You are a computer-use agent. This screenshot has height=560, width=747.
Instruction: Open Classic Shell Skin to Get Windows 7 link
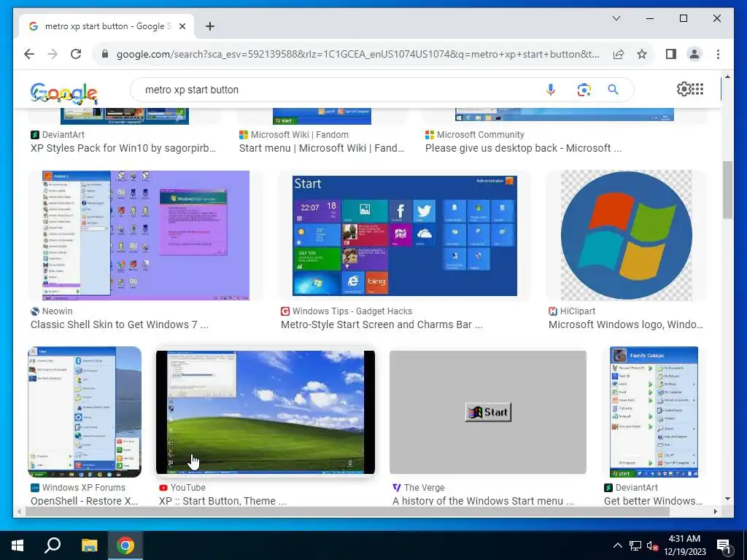click(120, 324)
